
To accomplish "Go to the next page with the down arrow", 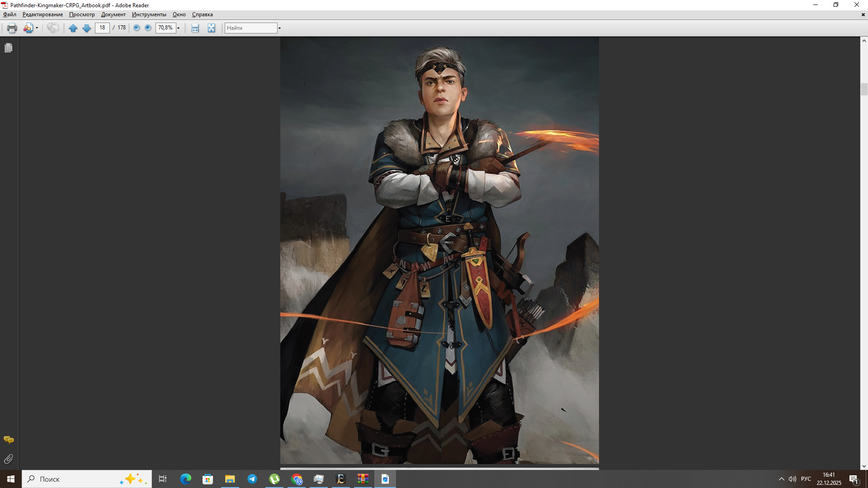I will coord(86,28).
